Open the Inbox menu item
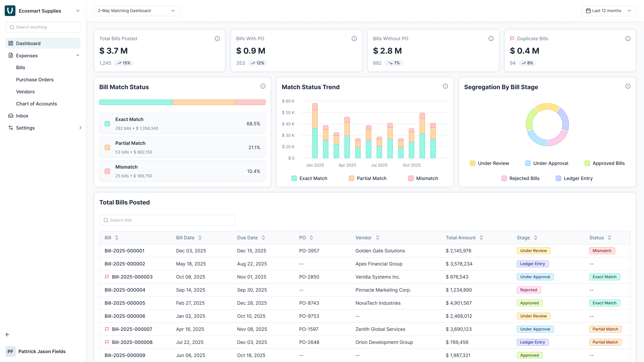This screenshot has height=362, width=644. pyautogui.click(x=22, y=116)
